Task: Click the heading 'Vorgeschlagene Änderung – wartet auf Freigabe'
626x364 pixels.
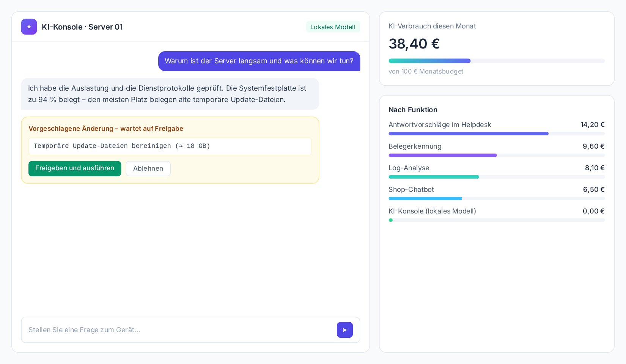Action: pos(106,129)
